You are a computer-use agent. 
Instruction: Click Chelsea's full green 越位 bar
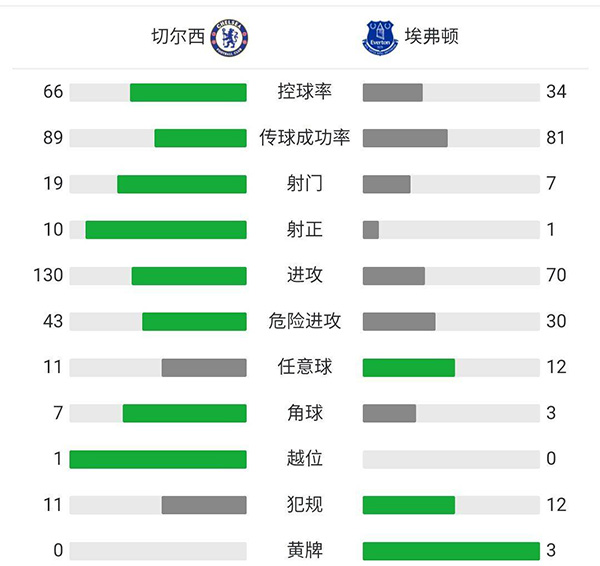pyautogui.click(x=158, y=459)
